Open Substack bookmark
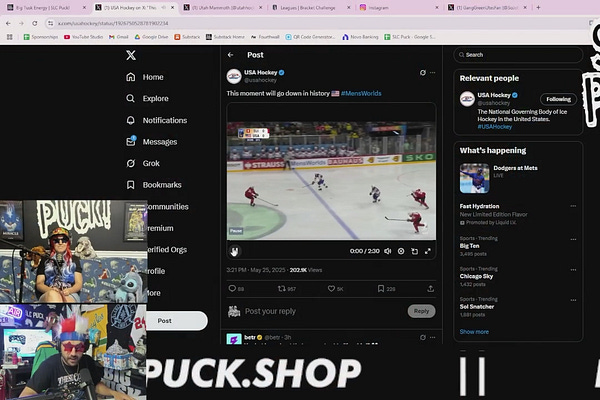600x400 pixels. click(x=187, y=37)
